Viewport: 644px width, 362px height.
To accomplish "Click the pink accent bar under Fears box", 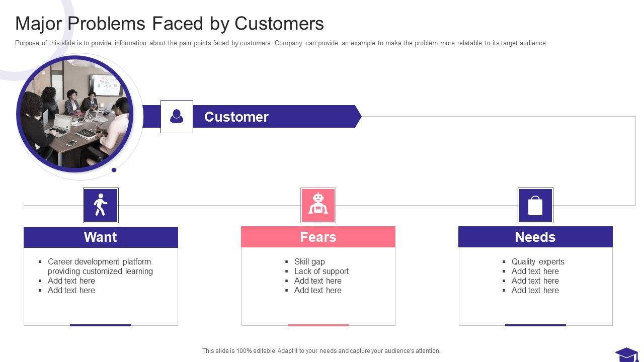I will pos(318,325).
